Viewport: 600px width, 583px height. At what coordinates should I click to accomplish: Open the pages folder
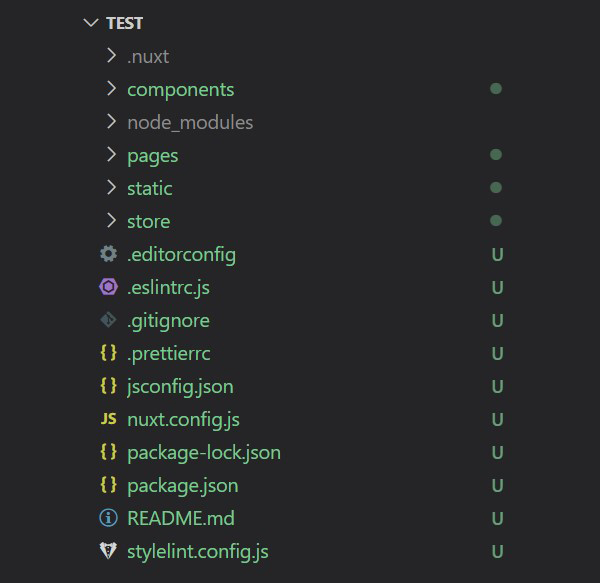pyautogui.click(x=153, y=156)
